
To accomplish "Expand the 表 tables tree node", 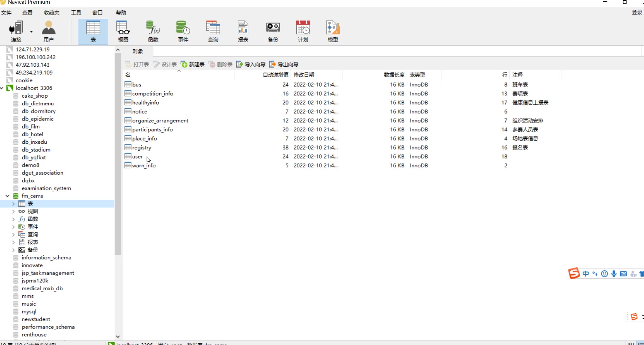I will 13,204.
